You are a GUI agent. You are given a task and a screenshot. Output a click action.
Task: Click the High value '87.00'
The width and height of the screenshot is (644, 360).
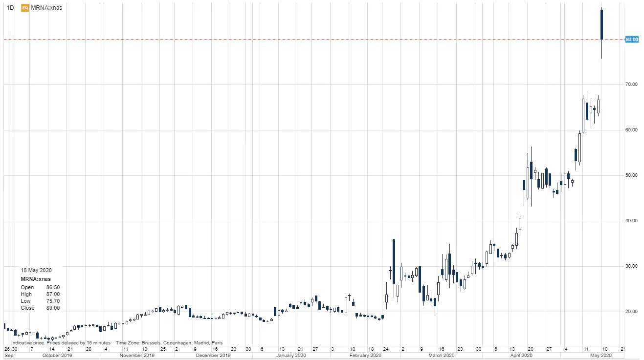[53, 294]
